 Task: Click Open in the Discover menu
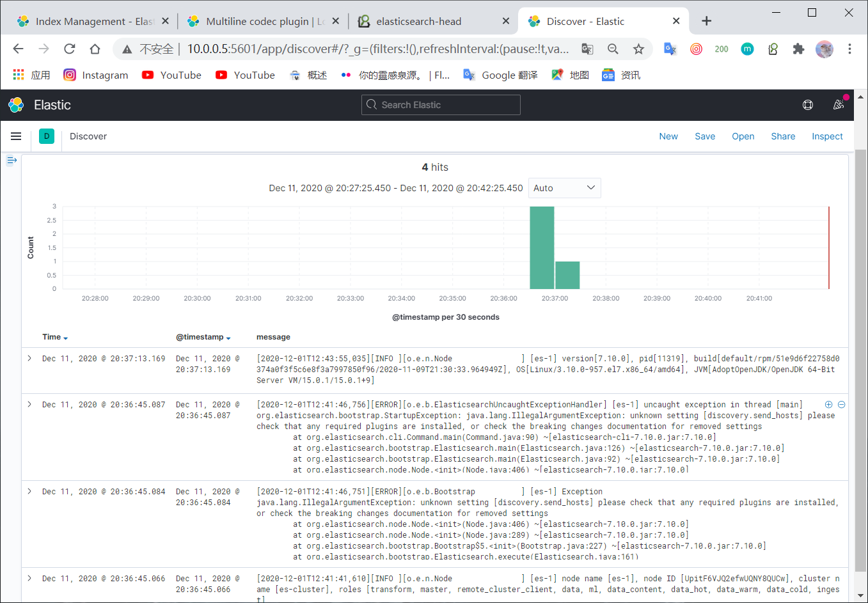pos(743,136)
